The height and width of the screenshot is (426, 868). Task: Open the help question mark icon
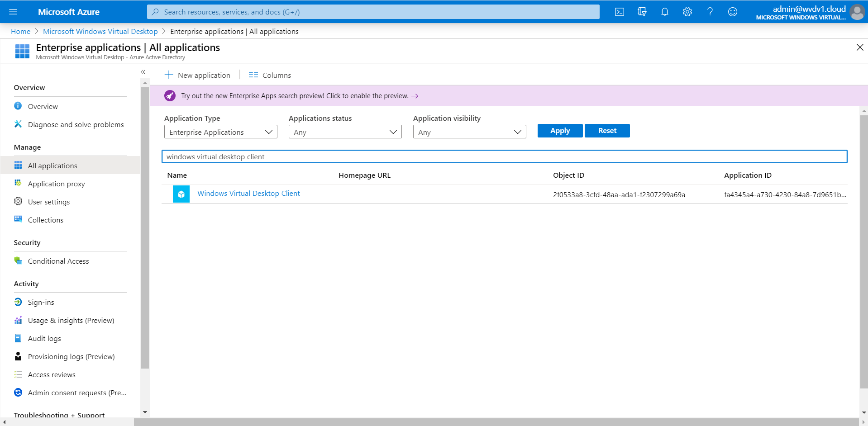(710, 12)
